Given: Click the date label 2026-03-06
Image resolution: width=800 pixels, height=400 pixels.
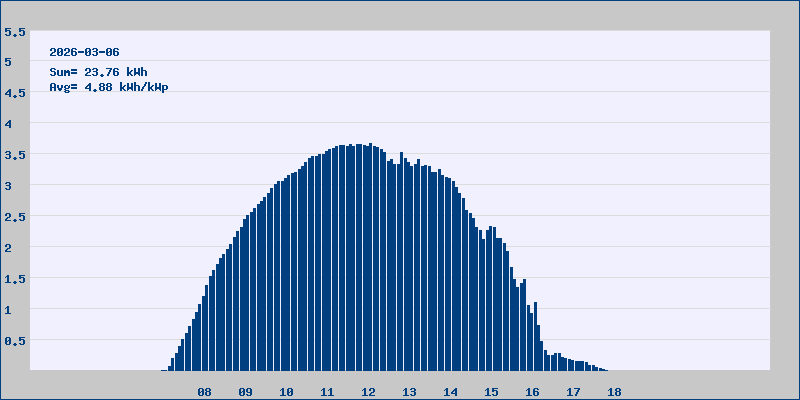Looking at the screenshot, I should coord(85,52).
